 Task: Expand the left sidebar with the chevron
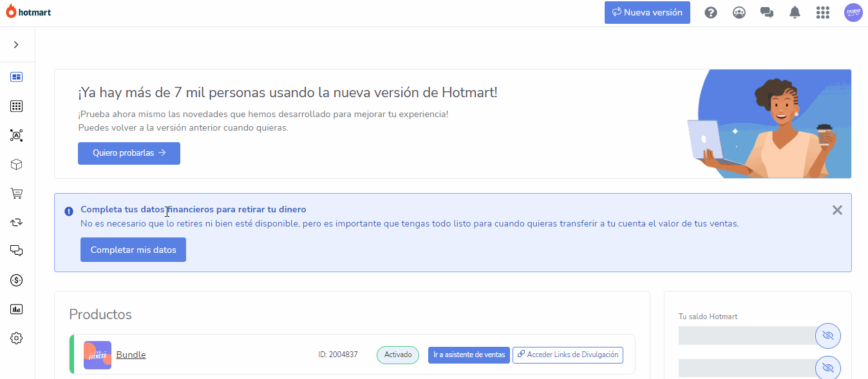(16, 44)
